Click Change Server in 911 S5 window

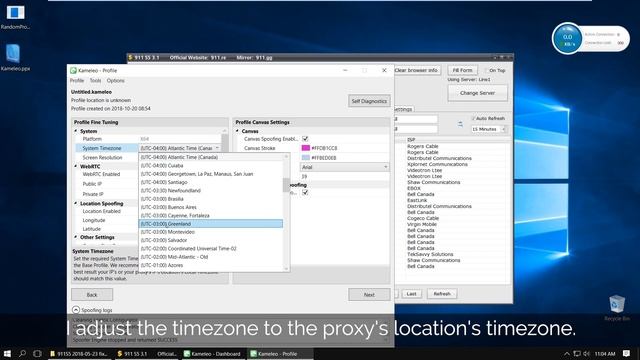click(478, 93)
